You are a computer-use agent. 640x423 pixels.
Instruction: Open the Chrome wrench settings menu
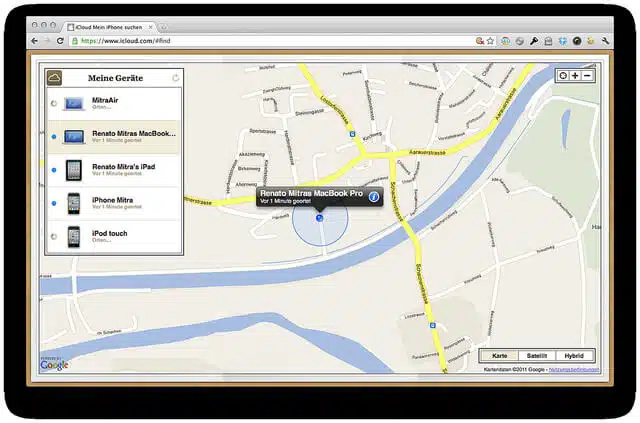click(x=605, y=41)
